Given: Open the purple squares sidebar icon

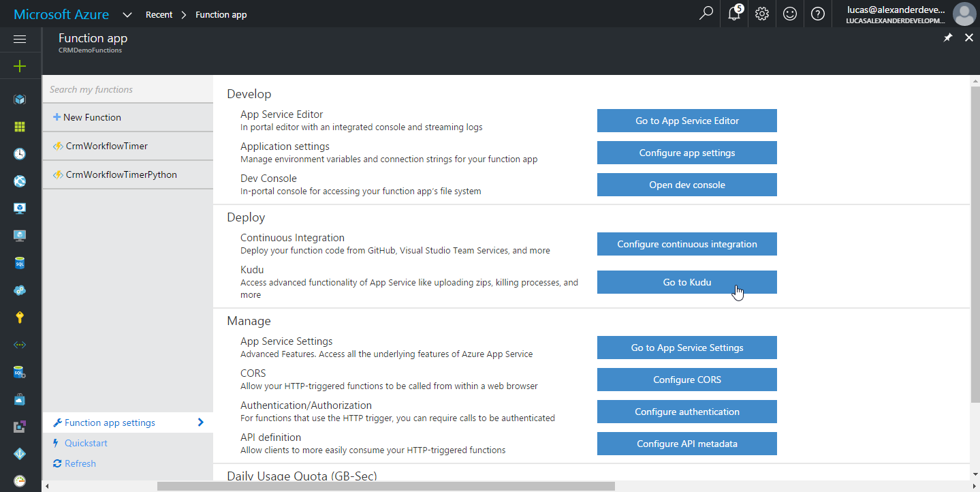Looking at the screenshot, I should pyautogui.click(x=20, y=427).
